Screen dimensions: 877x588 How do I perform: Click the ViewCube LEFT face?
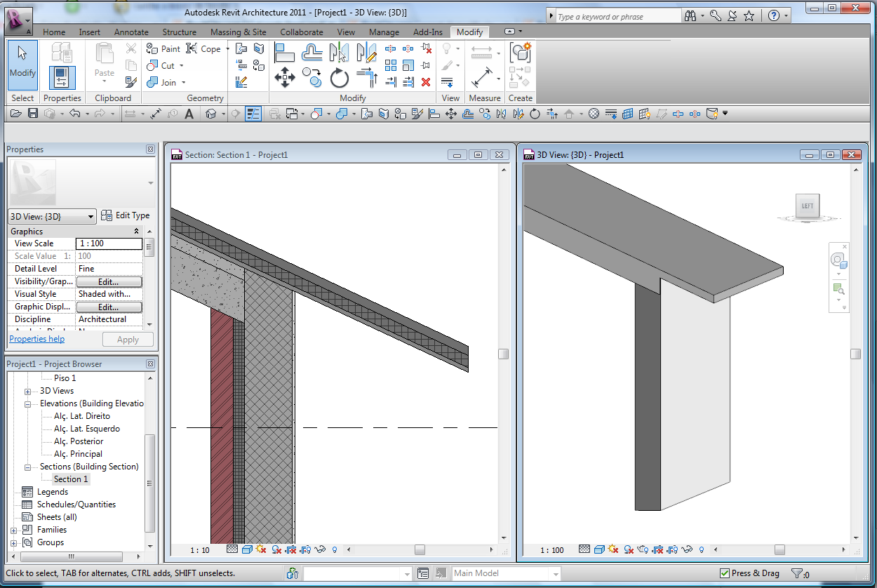(807, 206)
